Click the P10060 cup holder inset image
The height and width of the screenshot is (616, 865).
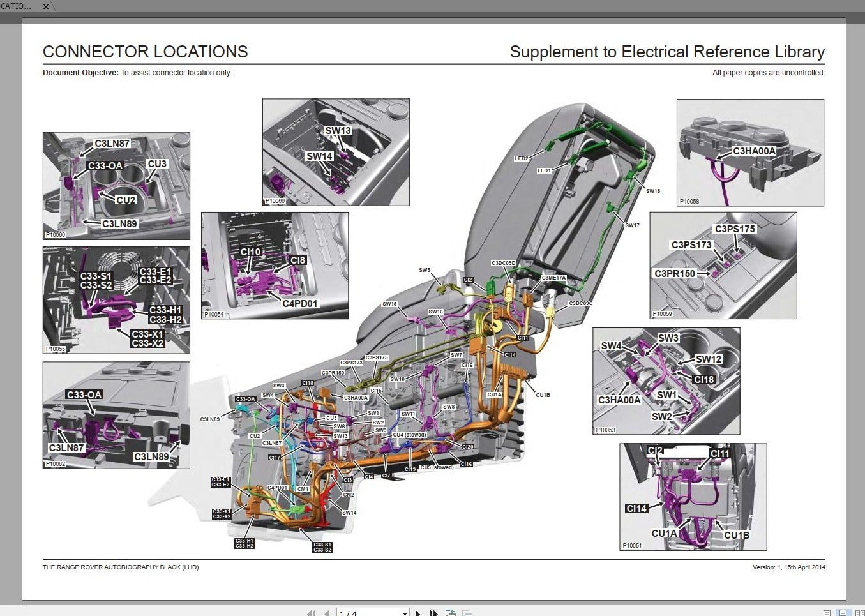point(116,186)
